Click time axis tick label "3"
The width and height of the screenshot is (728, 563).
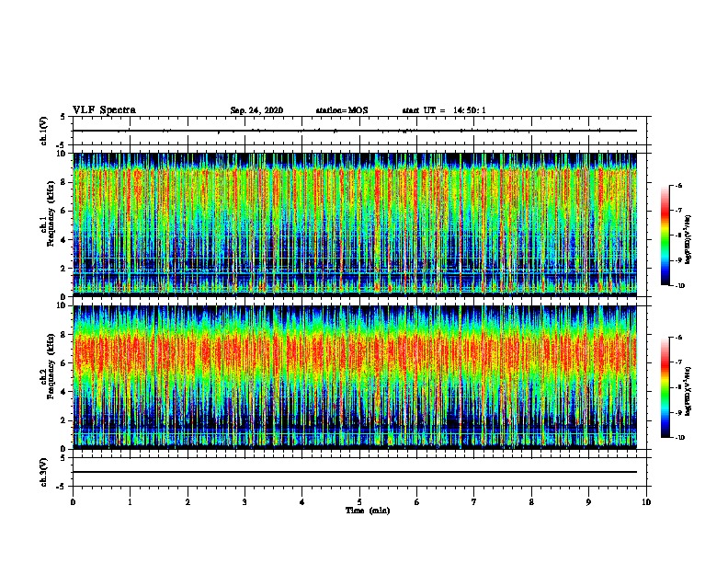click(x=245, y=502)
